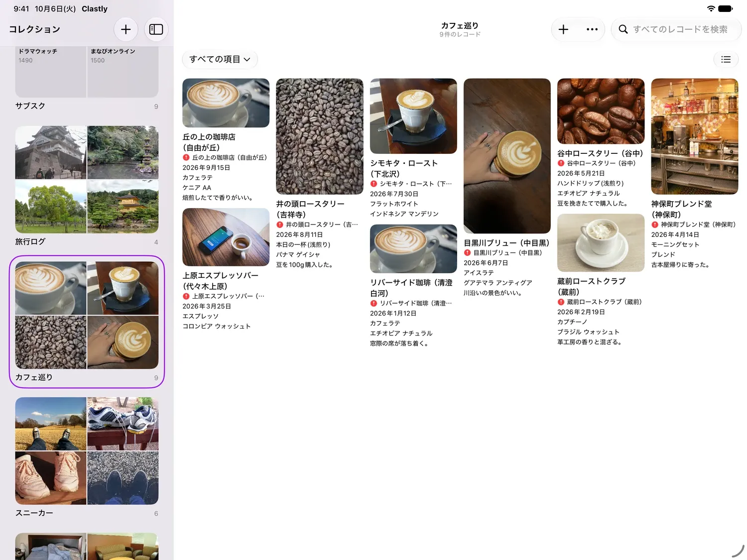Click the コロンビア ウォッシュト bean text
The width and height of the screenshot is (747, 560).
(217, 326)
